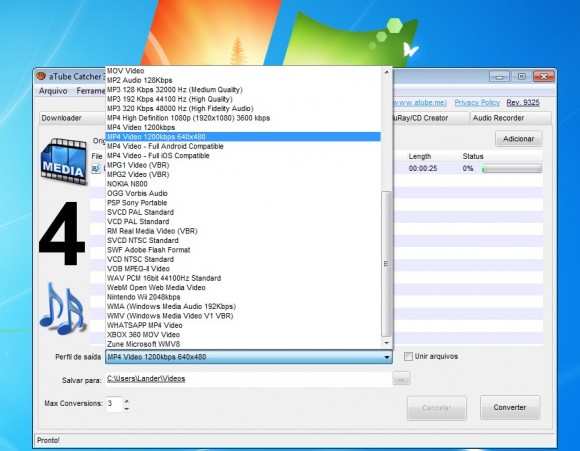580x451 pixels.
Task: Click the blue music notes icon
Action: [63, 309]
